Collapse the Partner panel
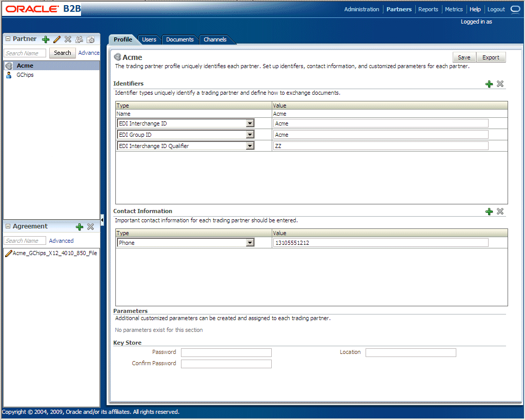Screen dimensions: 525x420 [7, 38]
